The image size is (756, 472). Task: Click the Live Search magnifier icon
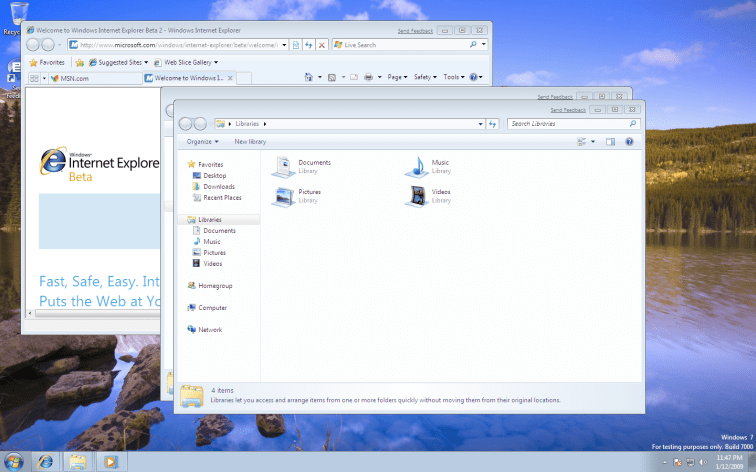473,44
